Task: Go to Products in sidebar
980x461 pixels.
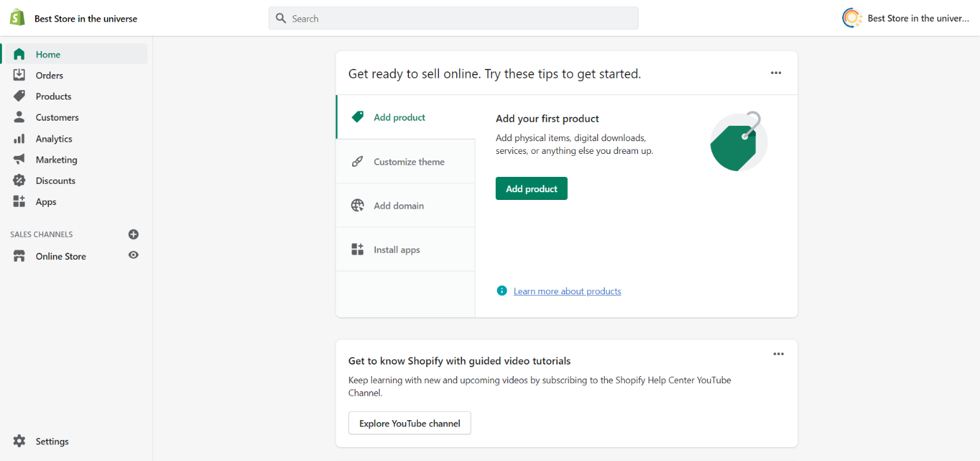Action: pos(53,96)
